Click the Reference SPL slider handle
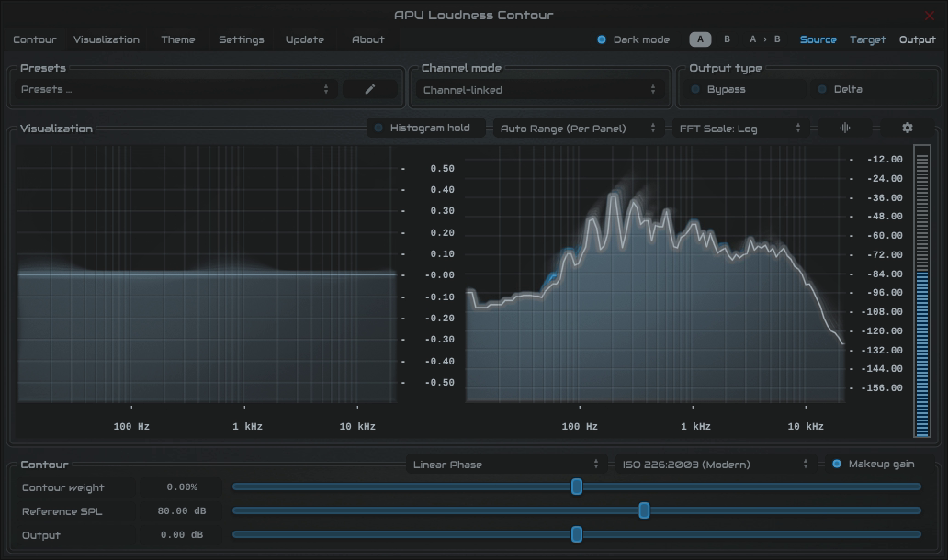948x560 pixels. click(x=644, y=510)
